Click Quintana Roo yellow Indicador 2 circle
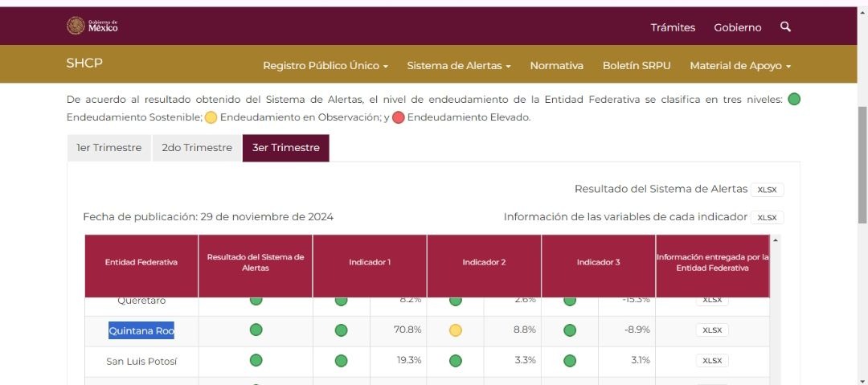Image resolution: width=868 pixels, height=385 pixels. tap(456, 330)
